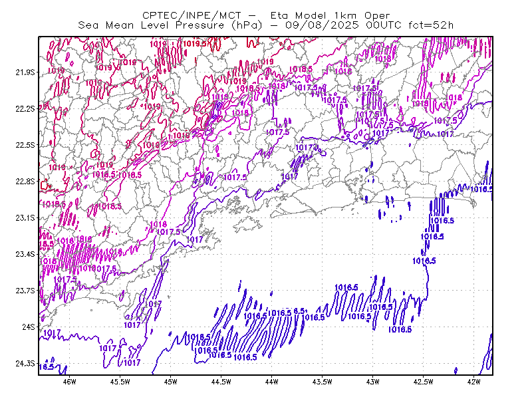Viewport: 532px width, 411px height.
Task: Click the "CPTEC/INPE/MCT" title text
Action: [x=192, y=15]
